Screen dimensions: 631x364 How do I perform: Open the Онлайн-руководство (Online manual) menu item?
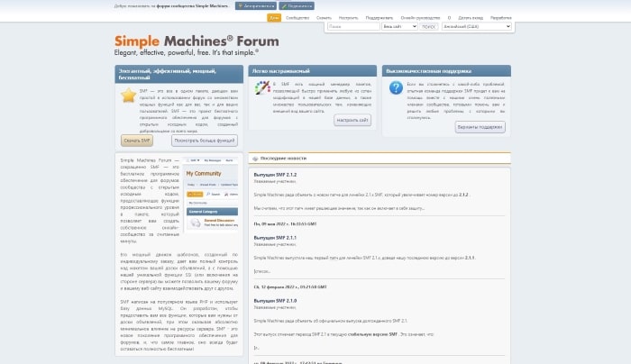click(x=420, y=18)
